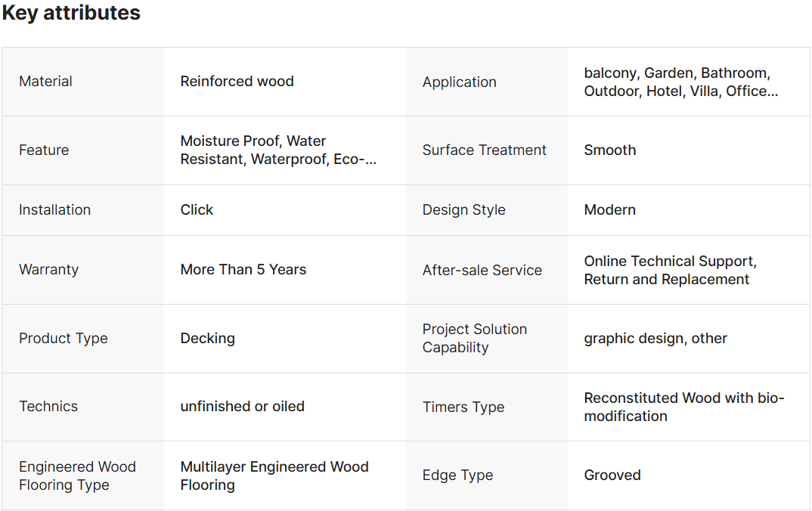812x511 pixels.
Task: Click the unfinished or oiled value
Action: [x=242, y=407]
